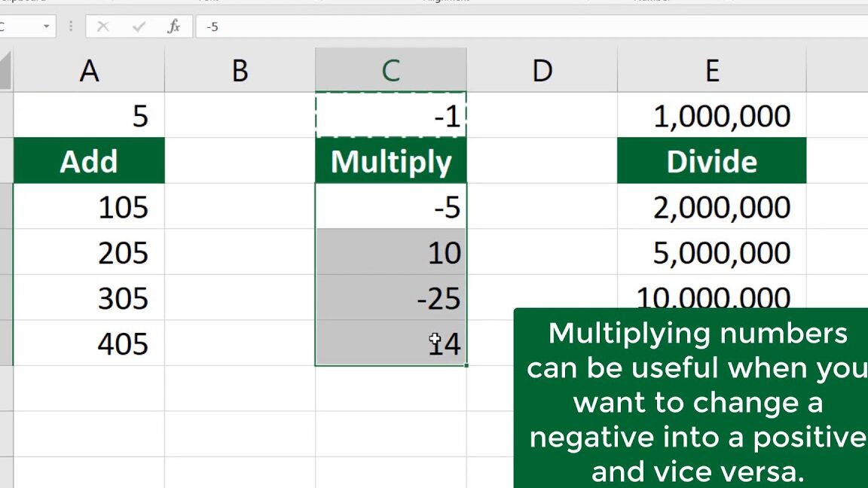Select cell with 2,000,000
The image size is (868, 488).
712,206
